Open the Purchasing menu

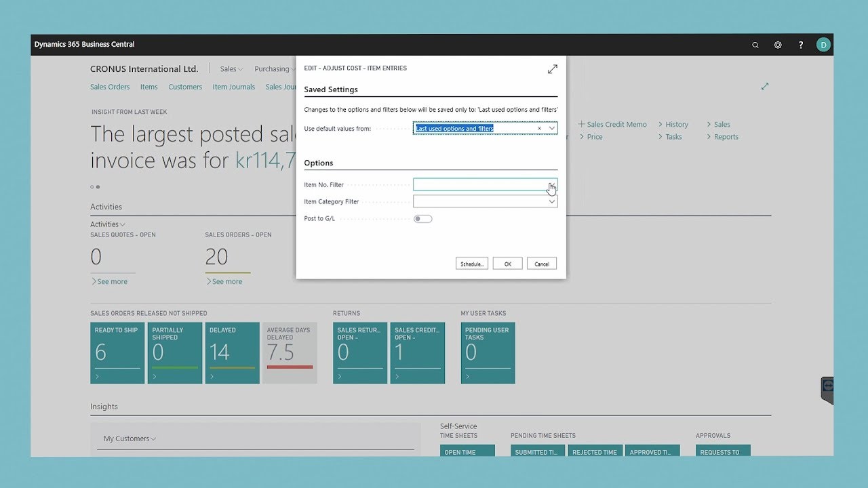coord(273,69)
